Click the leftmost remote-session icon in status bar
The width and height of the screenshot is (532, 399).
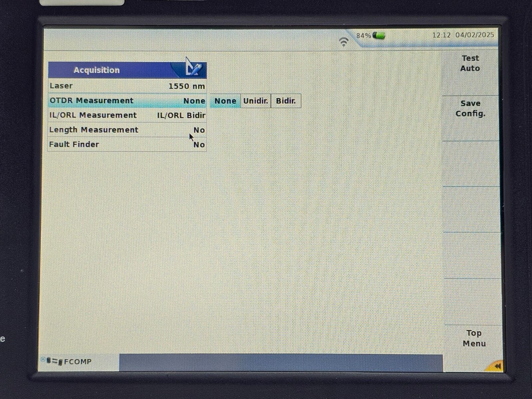coord(43,360)
